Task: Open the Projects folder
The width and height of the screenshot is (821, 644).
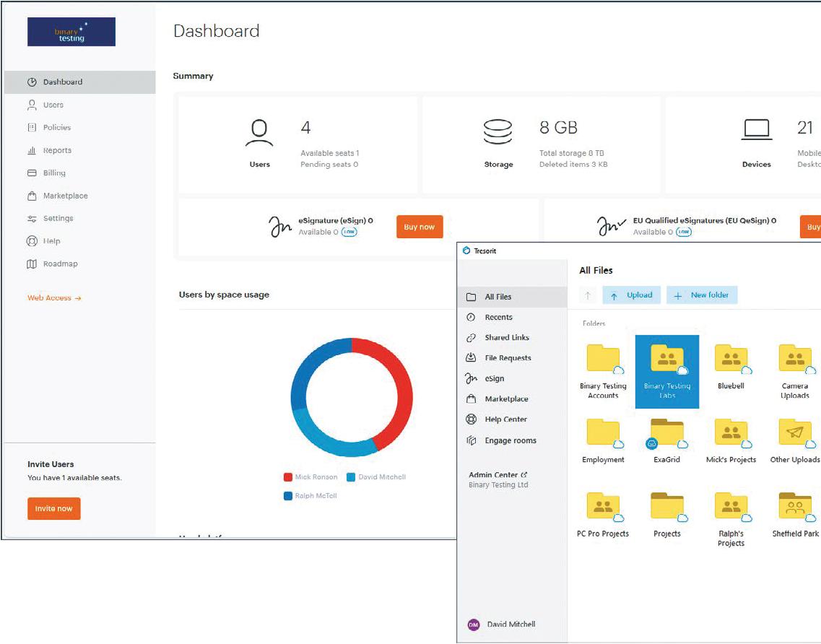Action: coord(667,515)
